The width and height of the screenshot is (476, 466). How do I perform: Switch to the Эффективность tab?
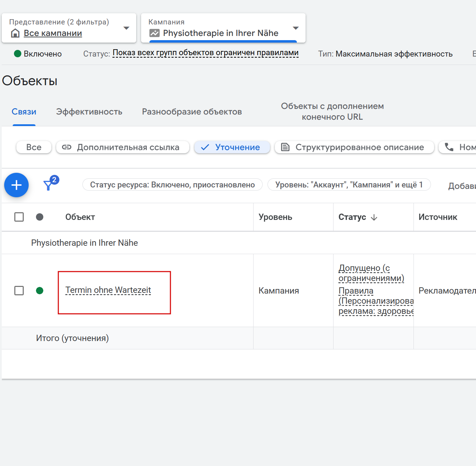(89, 112)
